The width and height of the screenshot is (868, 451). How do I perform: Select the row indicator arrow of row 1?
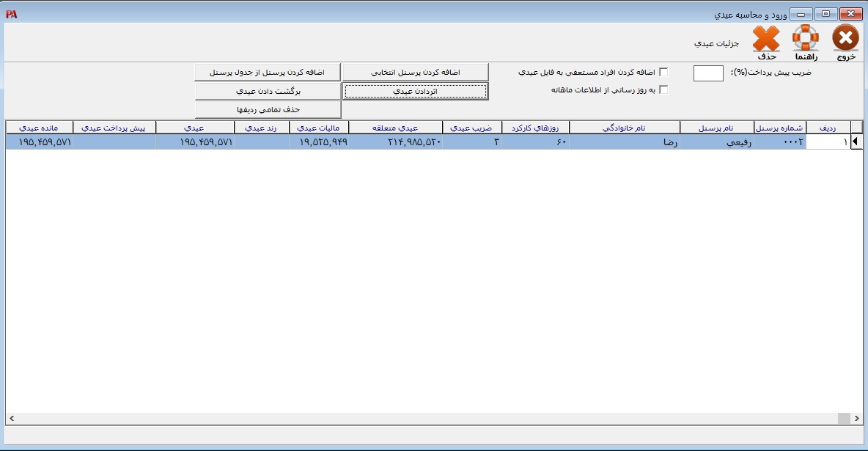[x=856, y=142]
